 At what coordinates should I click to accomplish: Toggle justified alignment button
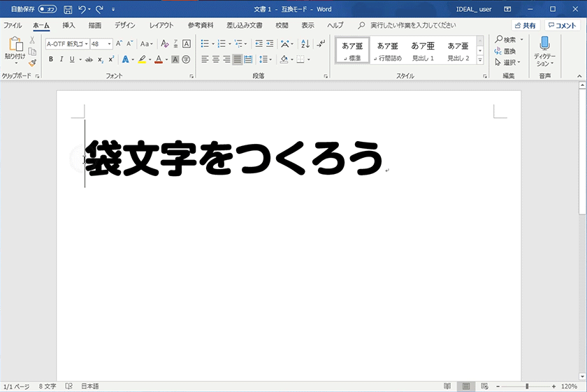tap(238, 59)
